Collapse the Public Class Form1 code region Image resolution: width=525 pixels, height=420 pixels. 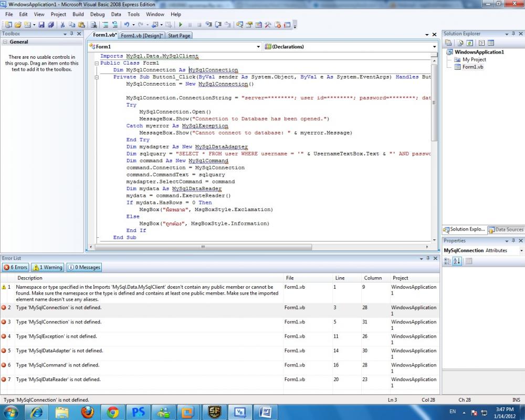coord(97,64)
